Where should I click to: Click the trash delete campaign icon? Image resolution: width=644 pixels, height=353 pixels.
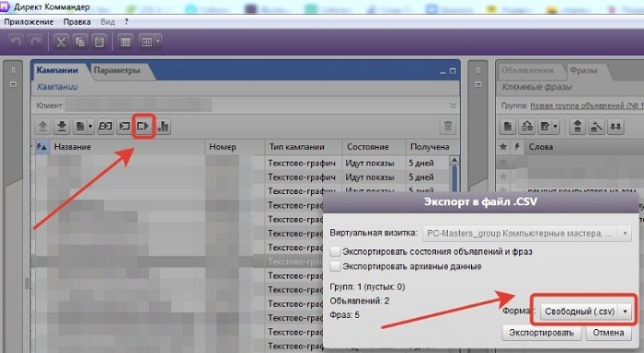click(x=448, y=126)
